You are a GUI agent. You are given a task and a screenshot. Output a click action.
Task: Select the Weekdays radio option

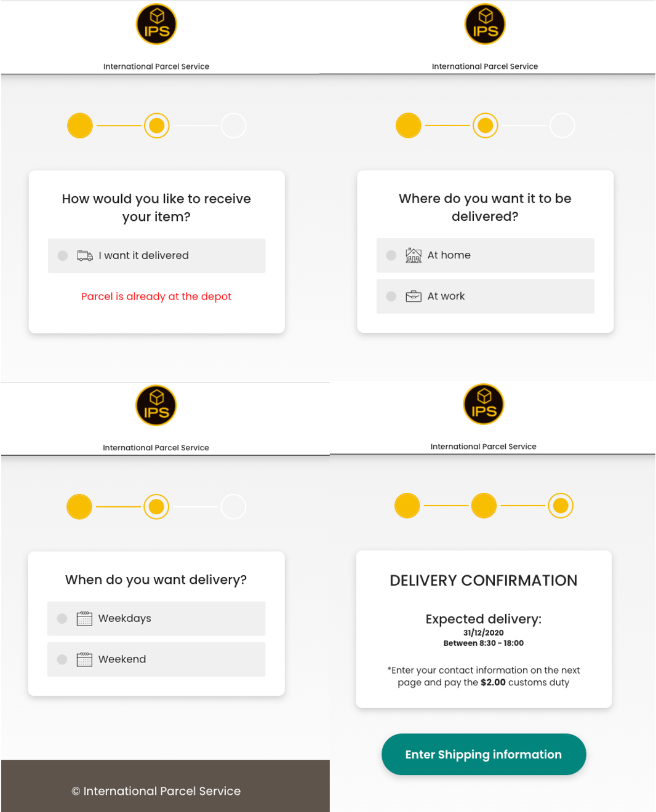tap(62, 618)
